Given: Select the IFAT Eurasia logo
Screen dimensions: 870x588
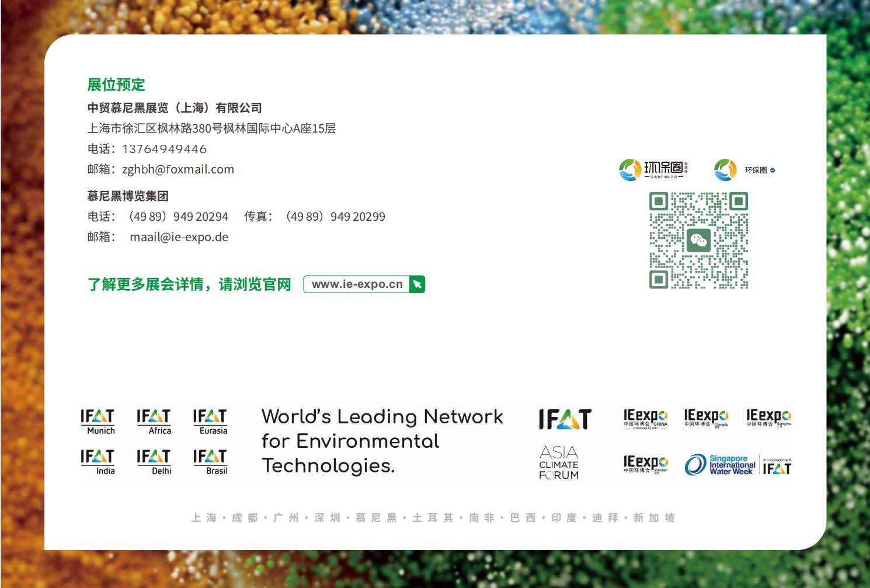Looking at the screenshot, I should [210, 422].
